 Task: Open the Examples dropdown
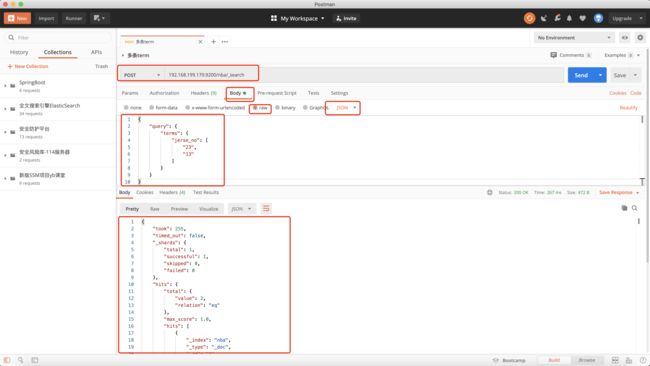622,55
